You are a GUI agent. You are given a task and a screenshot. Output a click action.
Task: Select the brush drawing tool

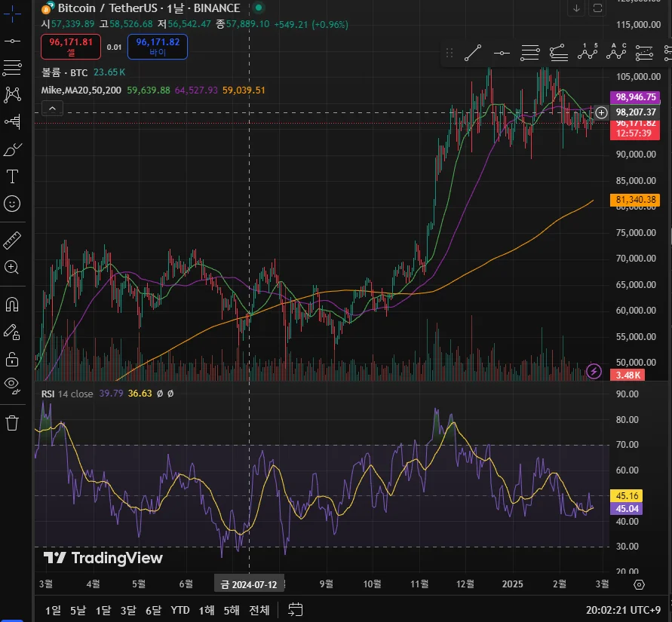tap(12, 149)
